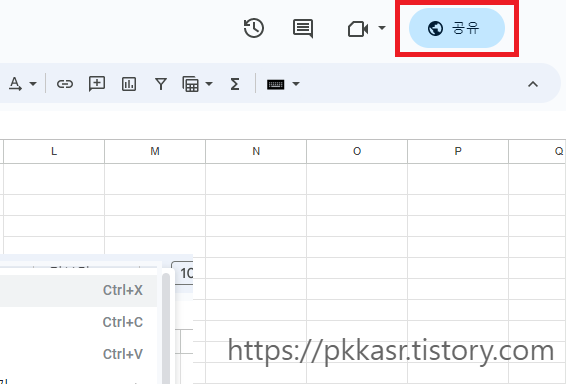Select column N header

click(x=256, y=151)
